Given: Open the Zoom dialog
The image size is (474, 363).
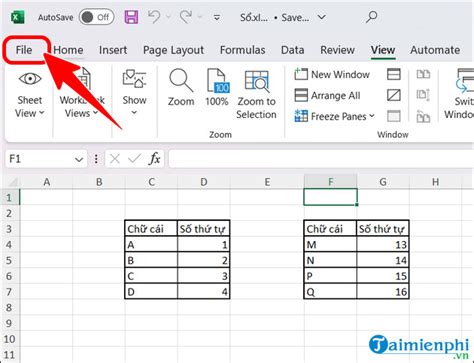Looking at the screenshot, I should pyautogui.click(x=181, y=87).
